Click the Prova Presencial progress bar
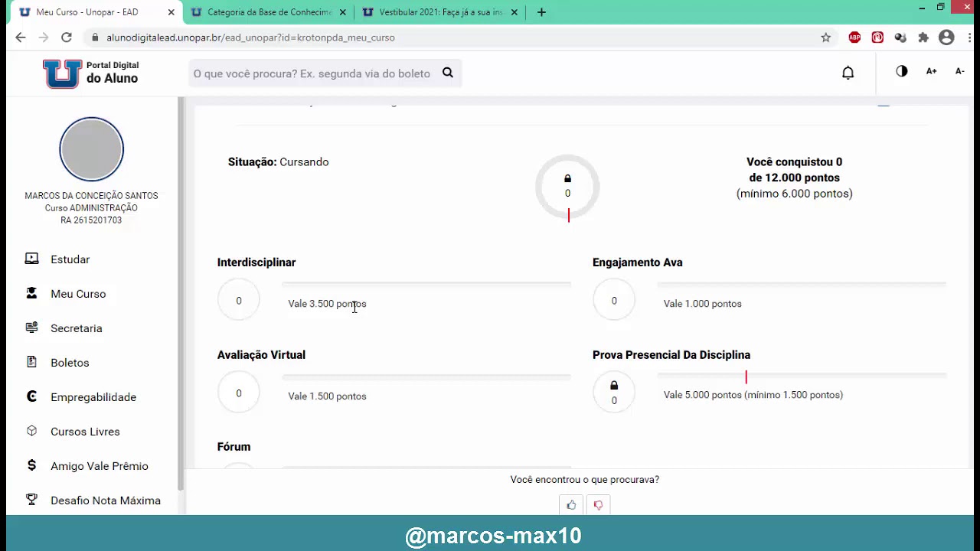The height and width of the screenshot is (551, 980). tap(802, 376)
